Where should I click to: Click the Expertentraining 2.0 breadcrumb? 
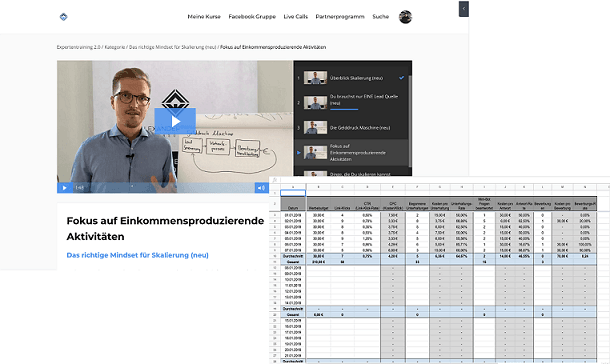tap(79, 47)
